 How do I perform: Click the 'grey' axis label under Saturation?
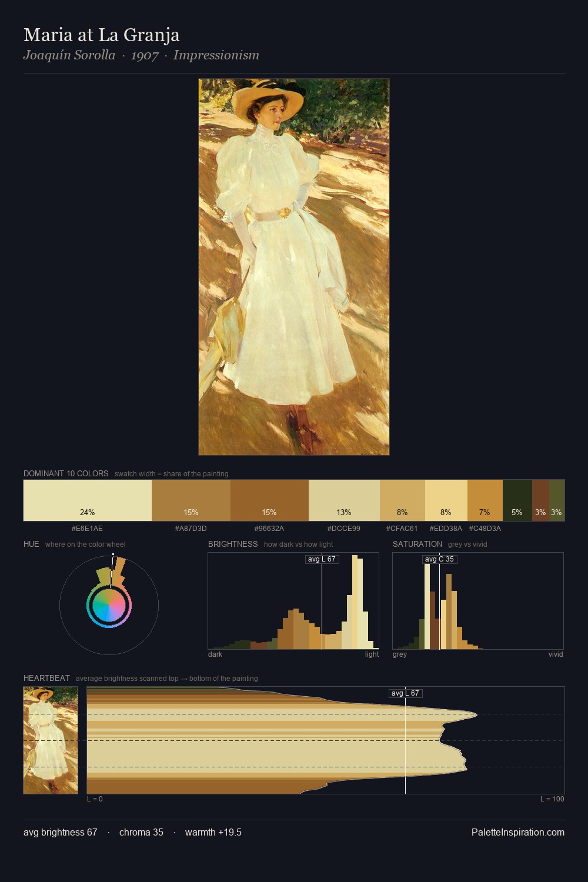[400, 654]
